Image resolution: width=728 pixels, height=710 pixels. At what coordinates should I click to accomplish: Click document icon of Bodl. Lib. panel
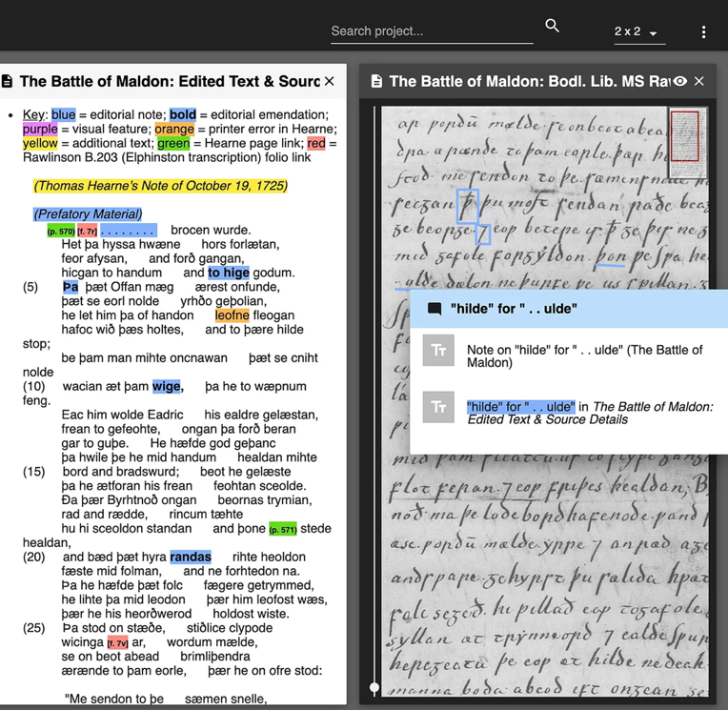377,81
